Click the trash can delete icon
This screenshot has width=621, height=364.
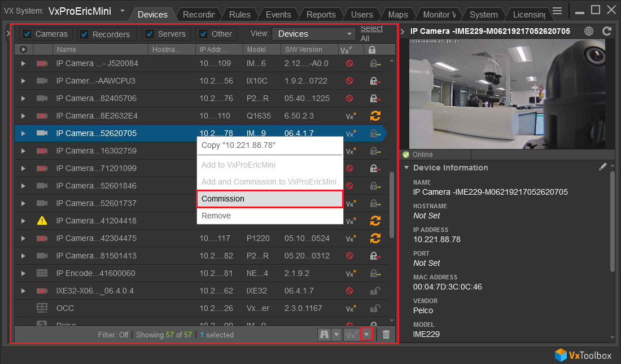pos(386,334)
